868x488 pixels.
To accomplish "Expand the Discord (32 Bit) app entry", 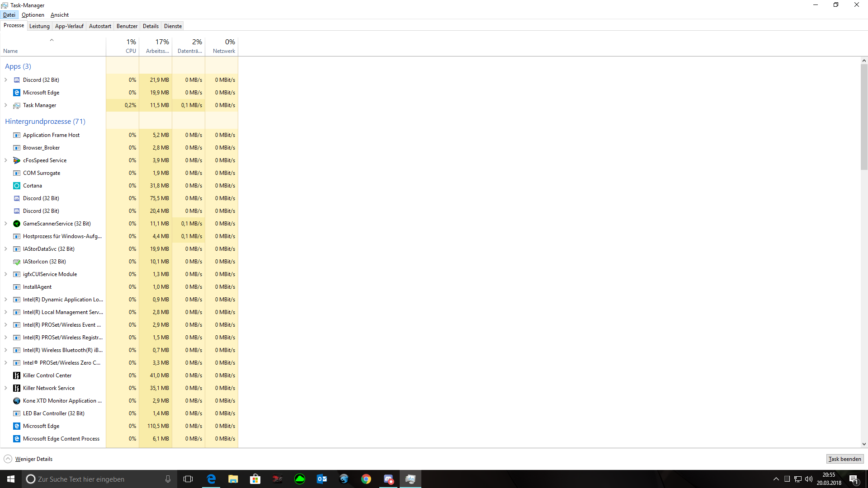I will (x=6, y=80).
